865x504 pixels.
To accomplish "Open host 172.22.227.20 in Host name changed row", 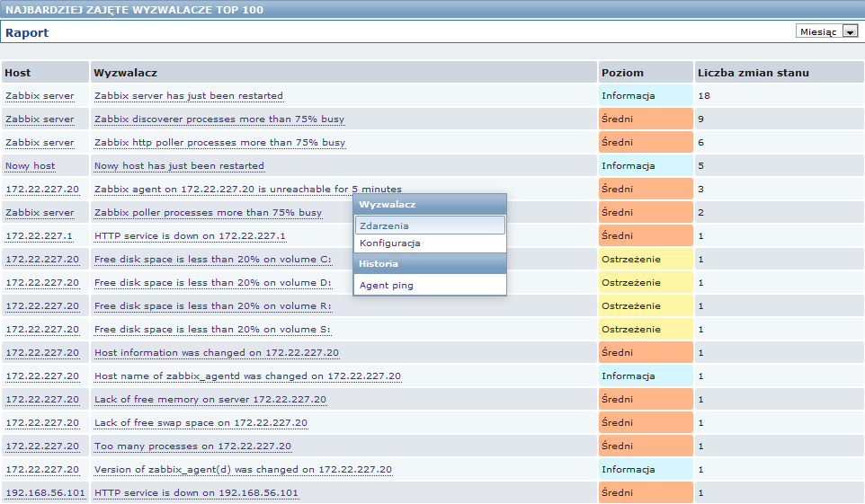I will click(x=42, y=376).
